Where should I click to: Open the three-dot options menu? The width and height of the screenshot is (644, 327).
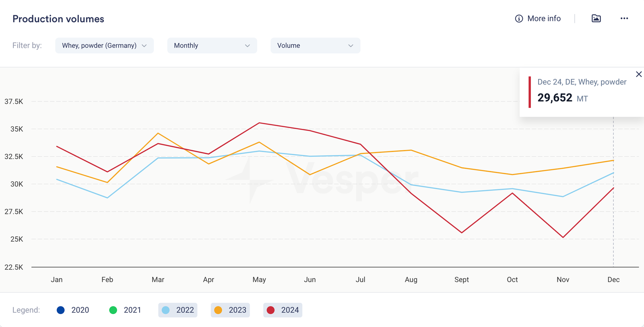coord(624,19)
